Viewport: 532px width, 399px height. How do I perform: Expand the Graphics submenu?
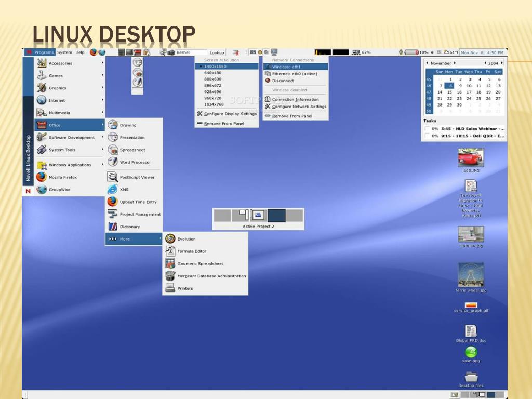(x=70, y=88)
